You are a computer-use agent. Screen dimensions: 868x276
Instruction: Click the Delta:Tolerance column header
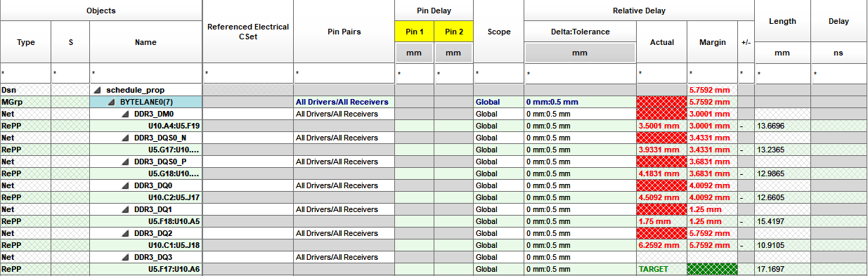pyautogui.click(x=580, y=32)
